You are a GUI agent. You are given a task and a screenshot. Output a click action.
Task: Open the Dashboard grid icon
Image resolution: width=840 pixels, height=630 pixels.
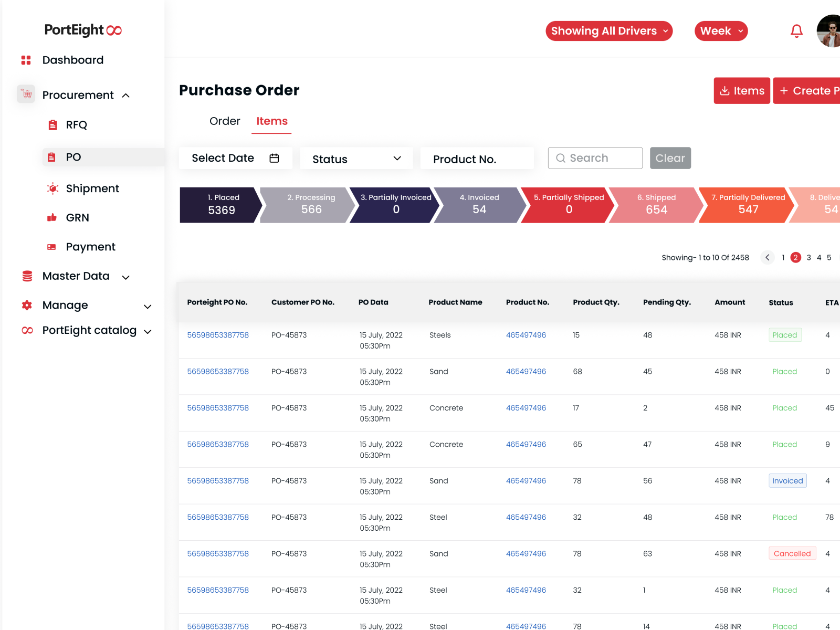coord(25,60)
